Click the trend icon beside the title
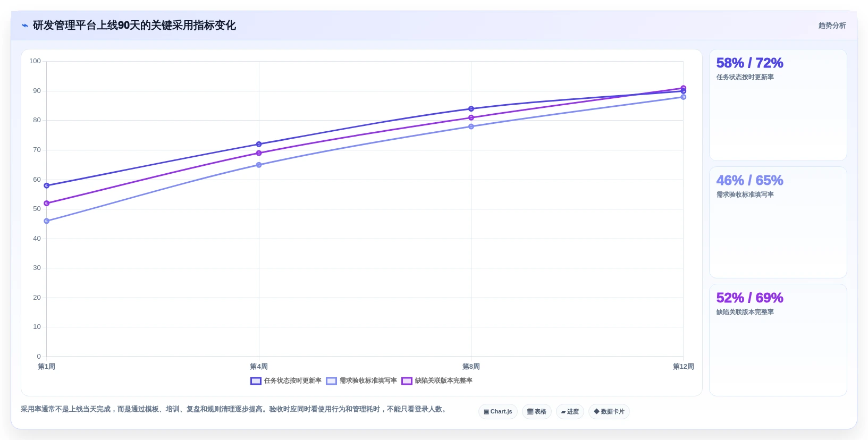The width and height of the screenshot is (868, 440). pyautogui.click(x=25, y=26)
